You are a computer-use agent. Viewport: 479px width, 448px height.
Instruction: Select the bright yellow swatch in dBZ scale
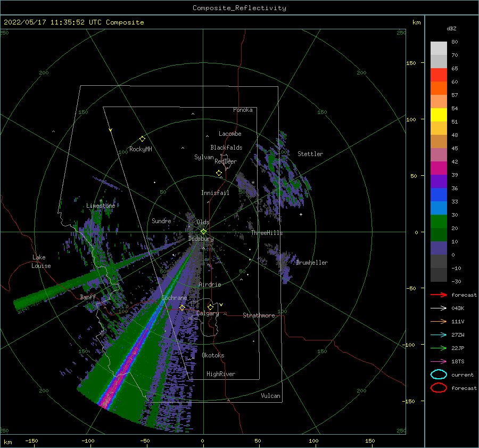pos(439,115)
